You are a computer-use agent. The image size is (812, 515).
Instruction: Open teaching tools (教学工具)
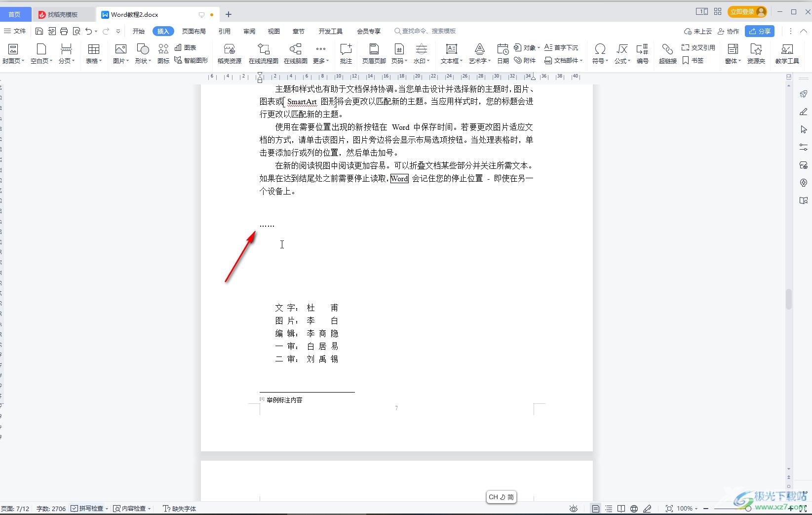(787, 54)
